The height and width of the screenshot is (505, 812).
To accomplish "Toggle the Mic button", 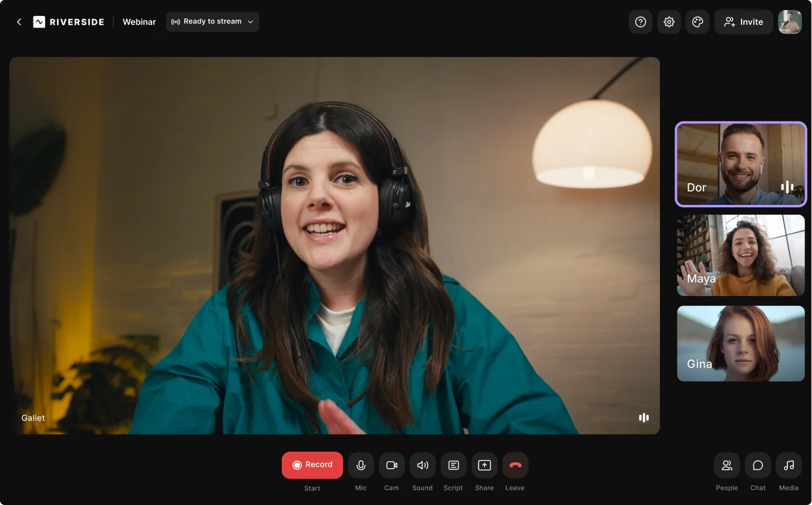I will (361, 465).
